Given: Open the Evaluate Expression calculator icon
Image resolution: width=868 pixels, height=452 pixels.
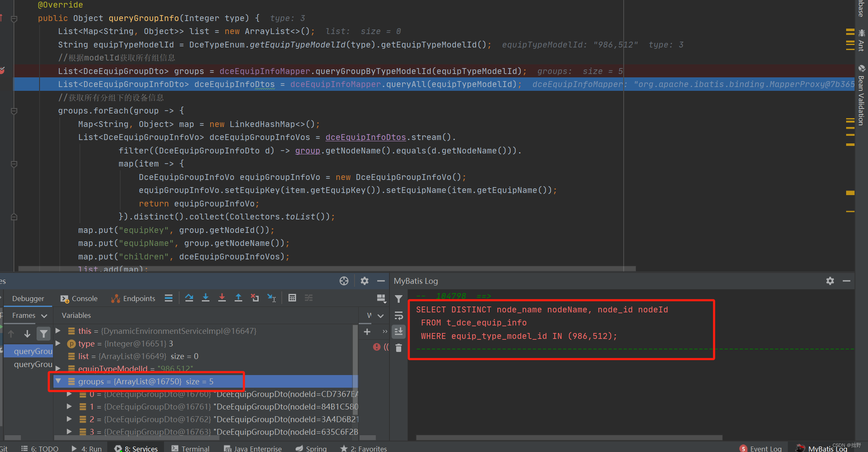Looking at the screenshot, I should point(292,298).
